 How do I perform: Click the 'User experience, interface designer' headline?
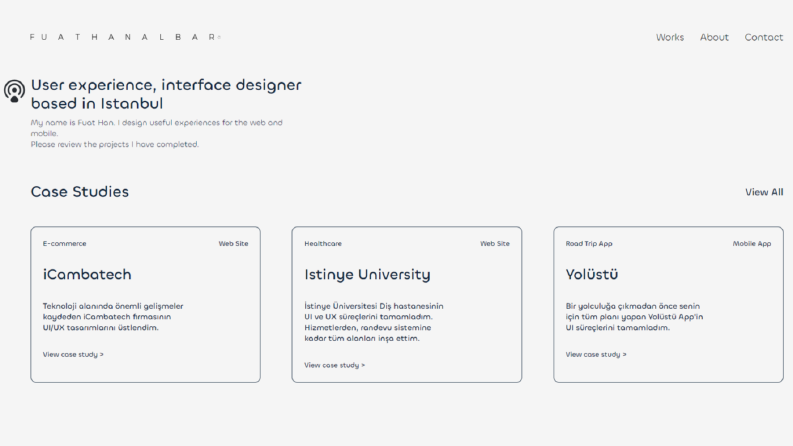(x=166, y=94)
